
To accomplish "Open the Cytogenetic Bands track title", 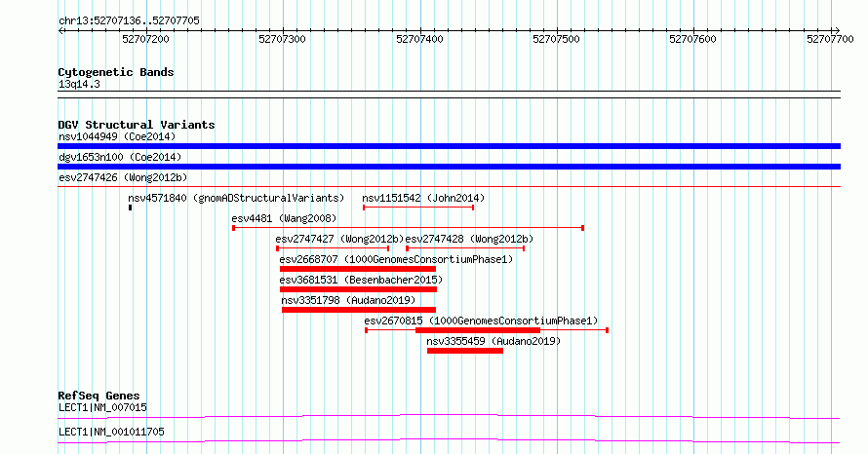I will [116, 72].
